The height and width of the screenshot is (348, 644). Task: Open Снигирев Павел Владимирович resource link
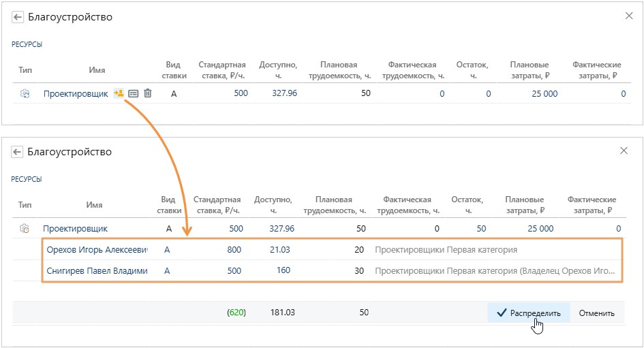click(x=97, y=270)
